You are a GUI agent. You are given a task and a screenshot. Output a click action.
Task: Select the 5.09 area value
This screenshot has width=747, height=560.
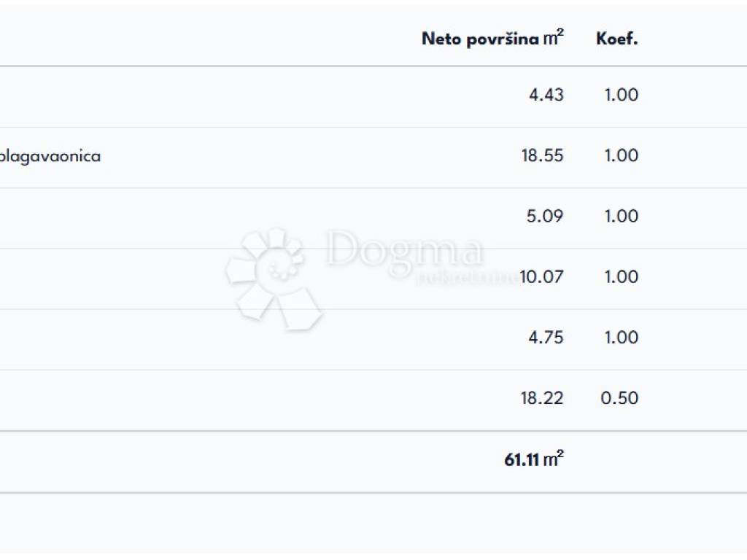[x=546, y=216]
